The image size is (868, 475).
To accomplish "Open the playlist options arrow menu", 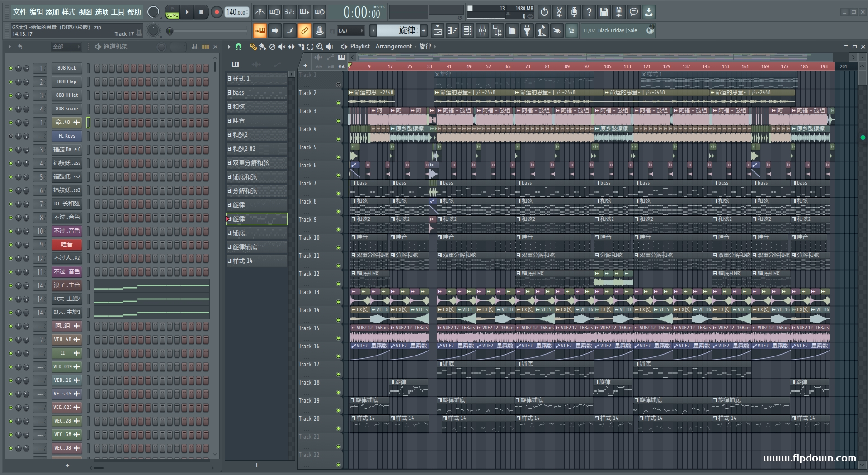I will (x=229, y=47).
